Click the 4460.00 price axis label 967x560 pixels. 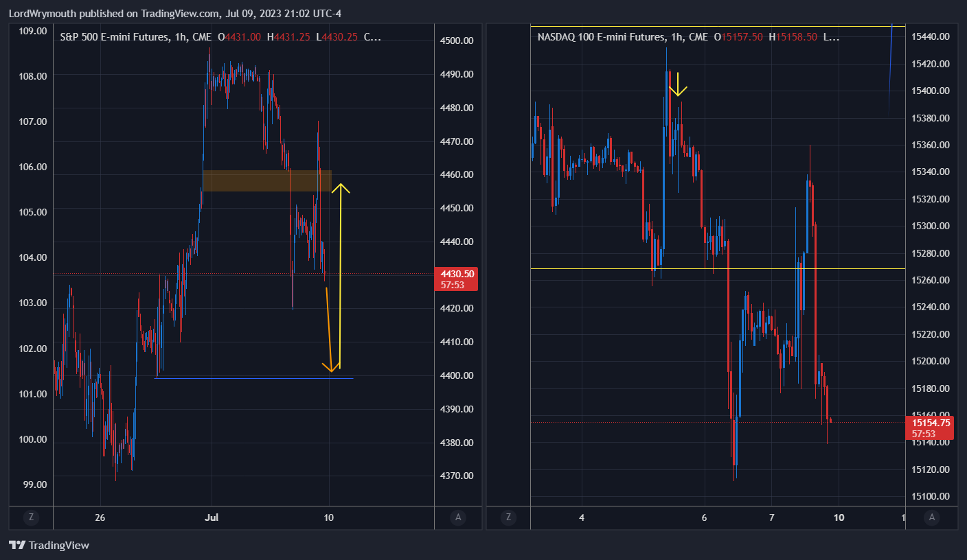(x=457, y=174)
